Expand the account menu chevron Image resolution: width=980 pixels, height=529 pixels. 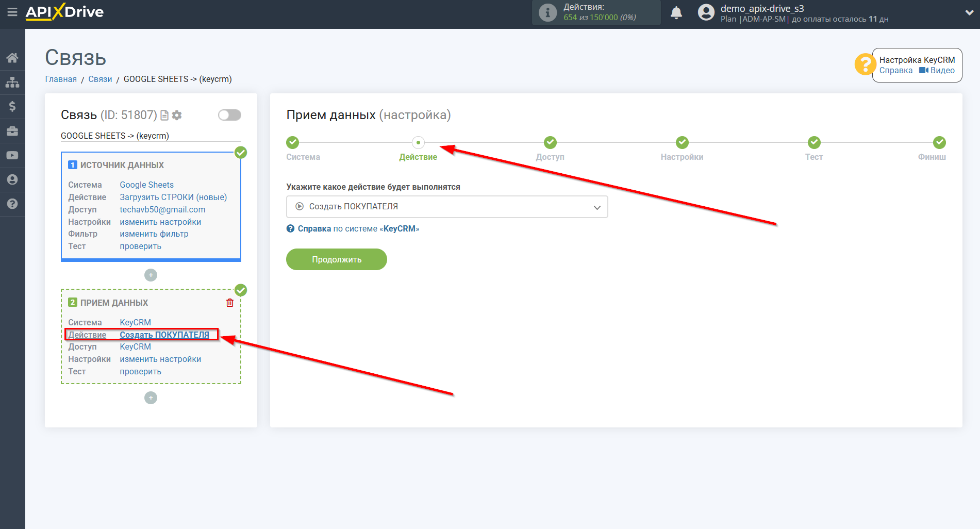(x=969, y=13)
